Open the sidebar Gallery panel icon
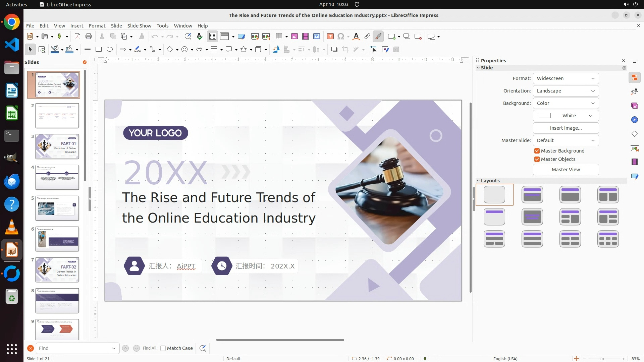Screen dimensions: 644x362 (x=634, y=106)
